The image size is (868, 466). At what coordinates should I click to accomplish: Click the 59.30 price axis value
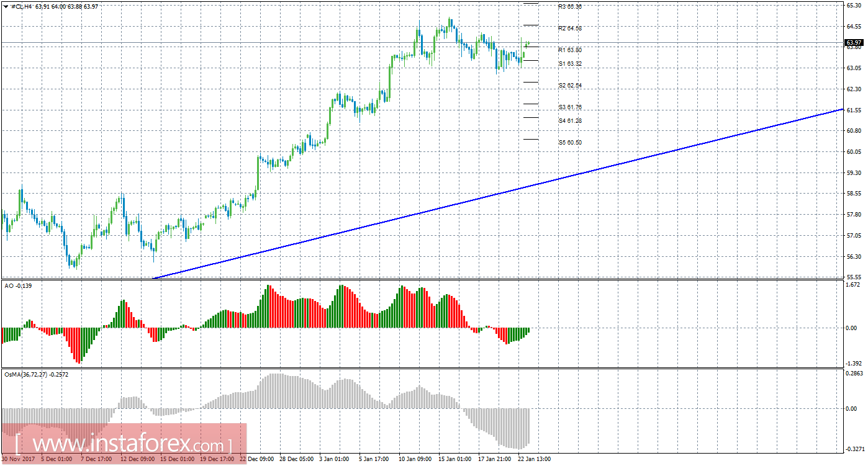(x=854, y=173)
